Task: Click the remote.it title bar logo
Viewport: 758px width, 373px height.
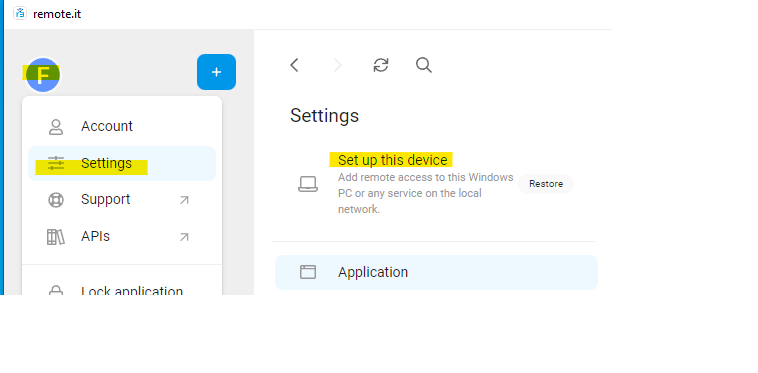Action: tap(20, 14)
